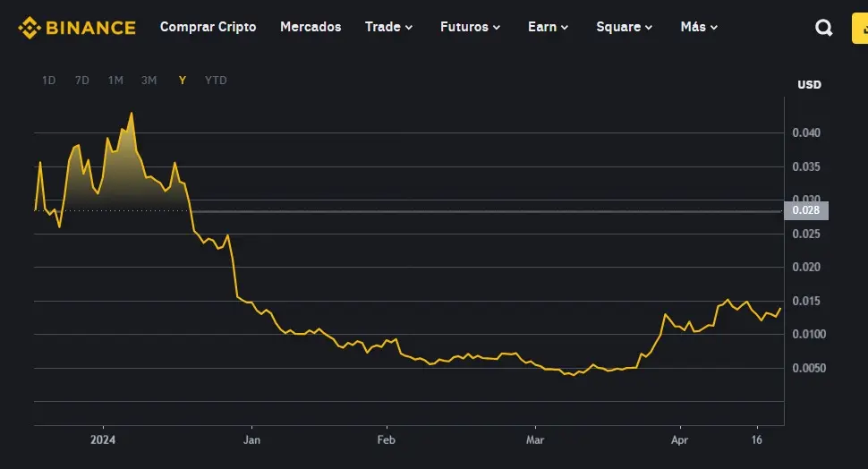Go to Mercados
Image resolution: width=868 pixels, height=469 pixels.
point(311,27)
